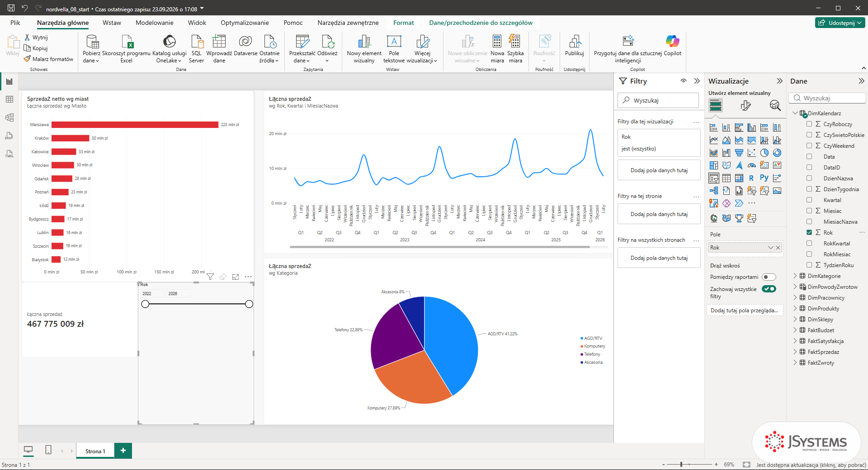Select the Strona 1 page tab
The height and width of the screenshot is (470, 868).
tap(95, 451)
